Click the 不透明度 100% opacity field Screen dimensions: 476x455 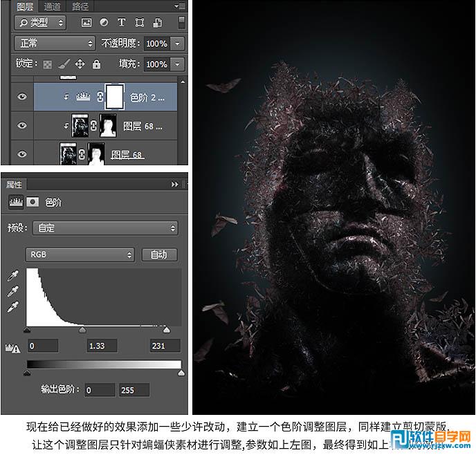tap(157, 44)
